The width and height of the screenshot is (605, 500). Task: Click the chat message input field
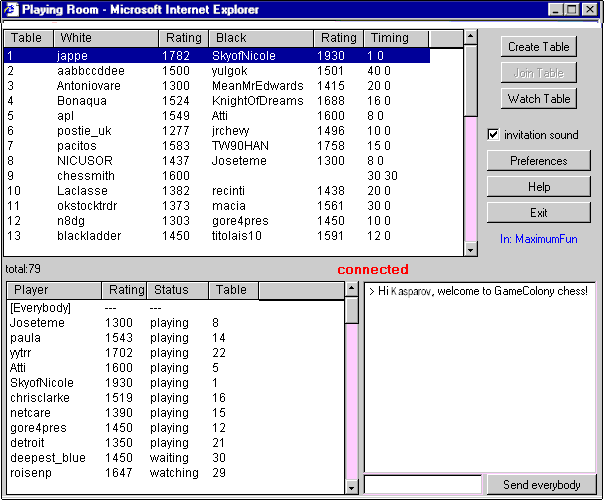pyautogui.click(x=423, y=485)
